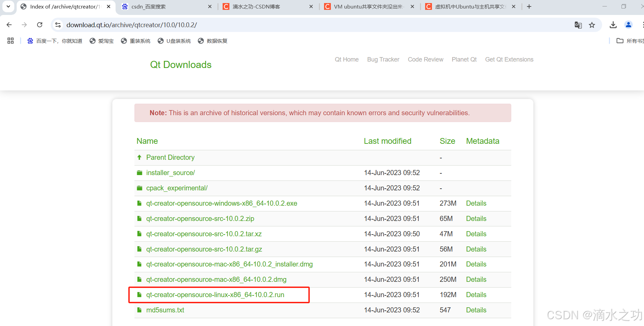Open the 百度一下 bookmark
Image resolution: width=644 pixels, height=326 pixels.
55,41
